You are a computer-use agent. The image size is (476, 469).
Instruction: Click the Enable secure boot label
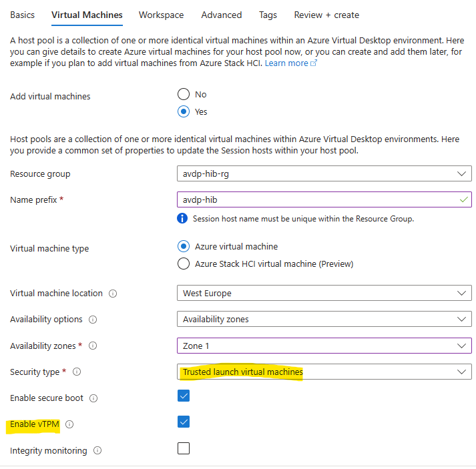[47, 398]
